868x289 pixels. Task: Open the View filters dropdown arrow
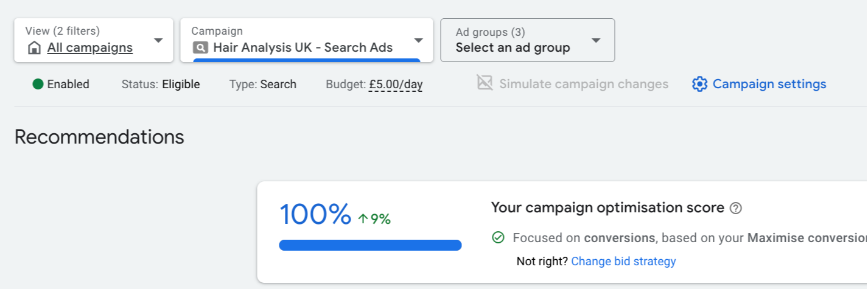click(x=158, y=41)
